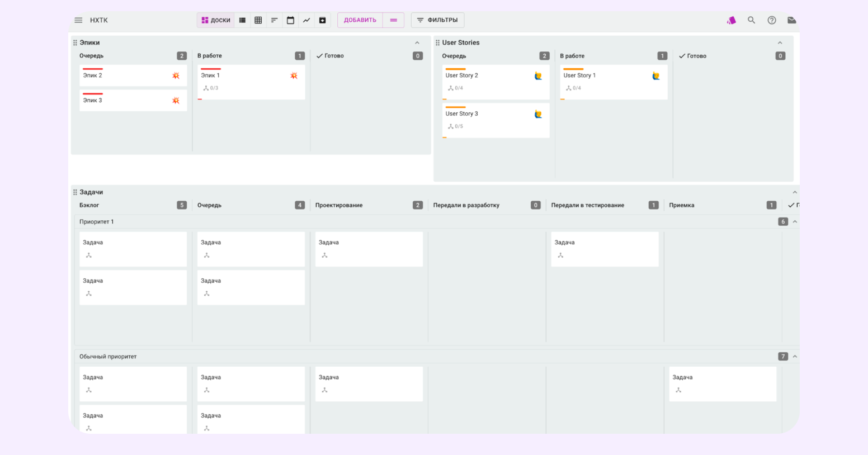Click the count badge 4 beside Очередь in Задачи

click(x=300, y=205)
